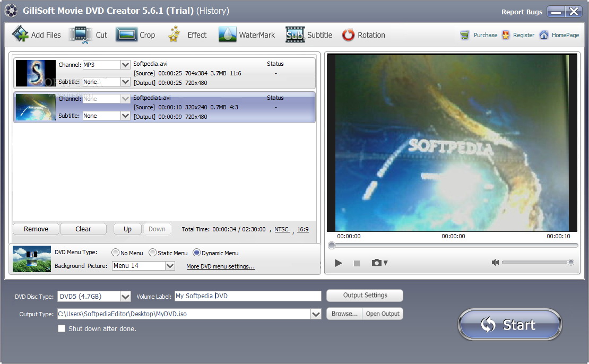589x364 pixels.
Task: Click the 16:9 aspect ratio link
Action: (x=303, y=229)
